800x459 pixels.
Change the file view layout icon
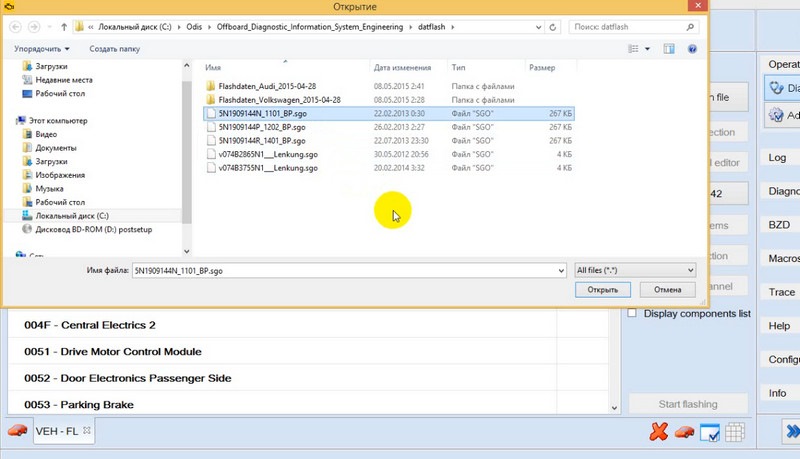pyautogui.click(x=633, y=49)
